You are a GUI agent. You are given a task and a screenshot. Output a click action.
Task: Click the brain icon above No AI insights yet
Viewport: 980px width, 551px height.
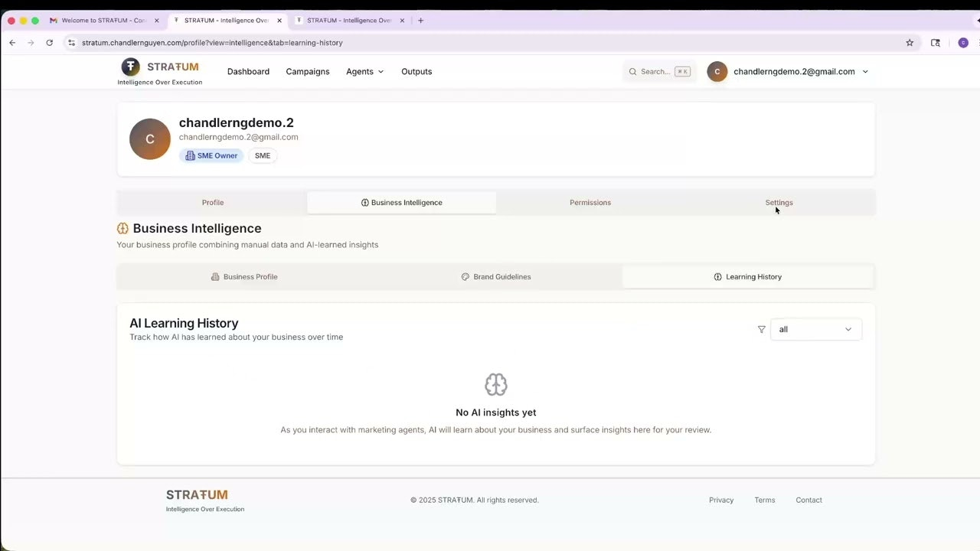[495, 384]
